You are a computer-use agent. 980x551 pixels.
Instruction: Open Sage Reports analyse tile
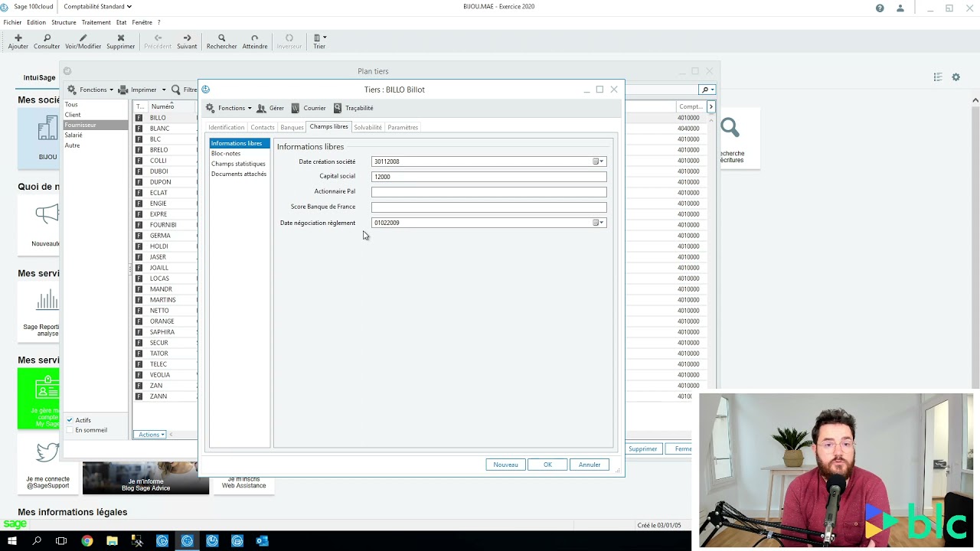pyautogui.click(x=47, y=313)
